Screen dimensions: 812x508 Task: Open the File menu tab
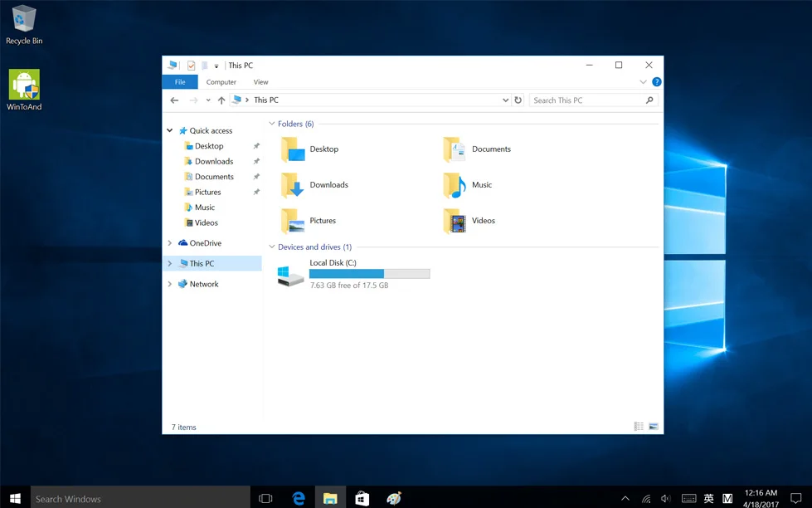180,82
